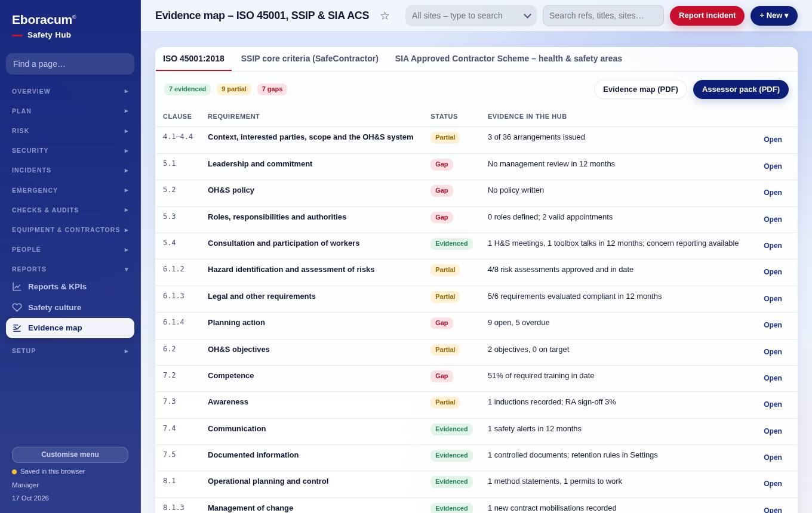The height and width of the screenshot is (513, 812).
Task: Open the OH&S policy row link
Action: pos(773,193)
